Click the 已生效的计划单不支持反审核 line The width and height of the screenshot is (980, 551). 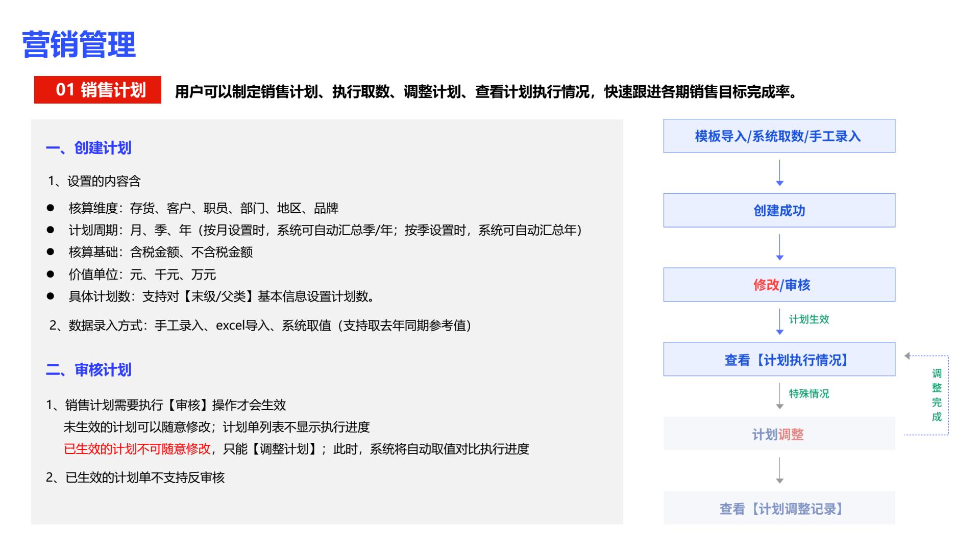tap(135, 478)
